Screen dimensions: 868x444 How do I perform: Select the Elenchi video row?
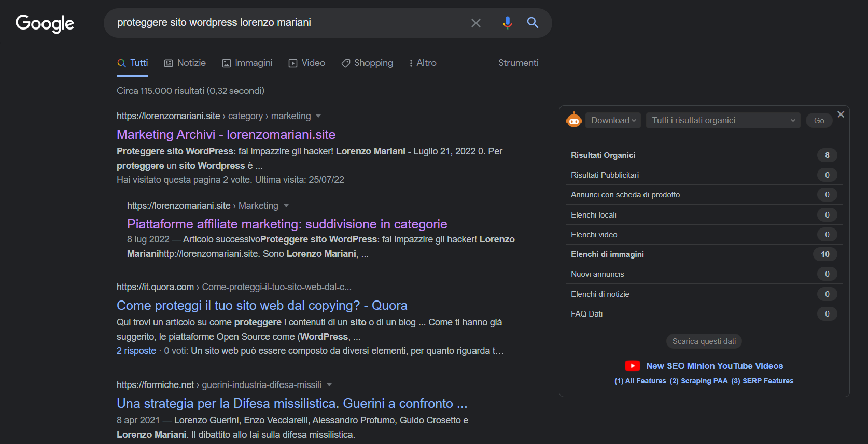(704, 235)
